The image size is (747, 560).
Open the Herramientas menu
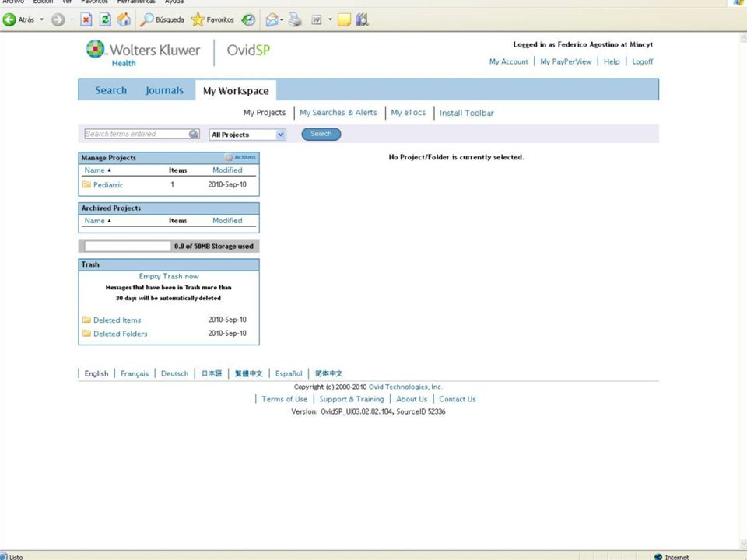pos(136,2)
